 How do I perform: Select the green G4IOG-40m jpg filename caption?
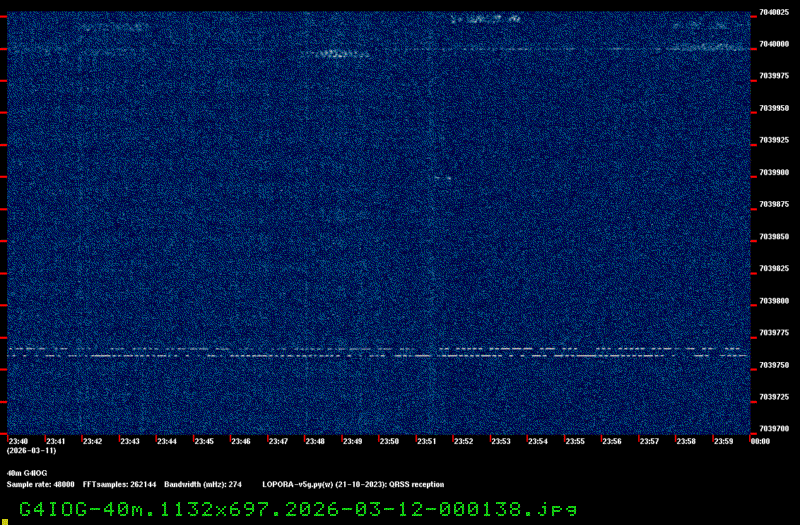[x=298, y=510]
